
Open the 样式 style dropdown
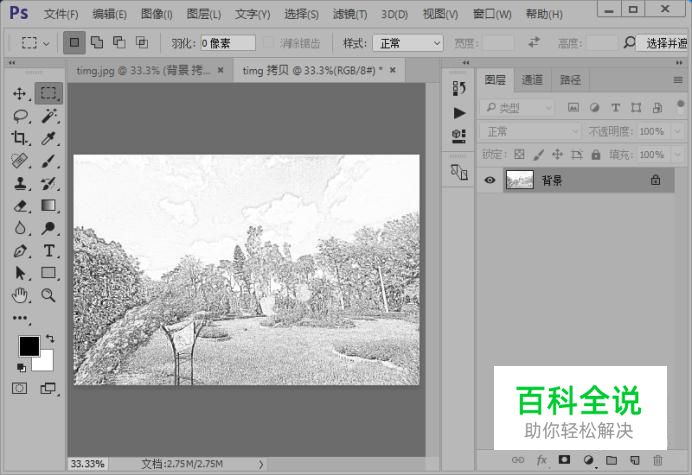coord(407,44)
